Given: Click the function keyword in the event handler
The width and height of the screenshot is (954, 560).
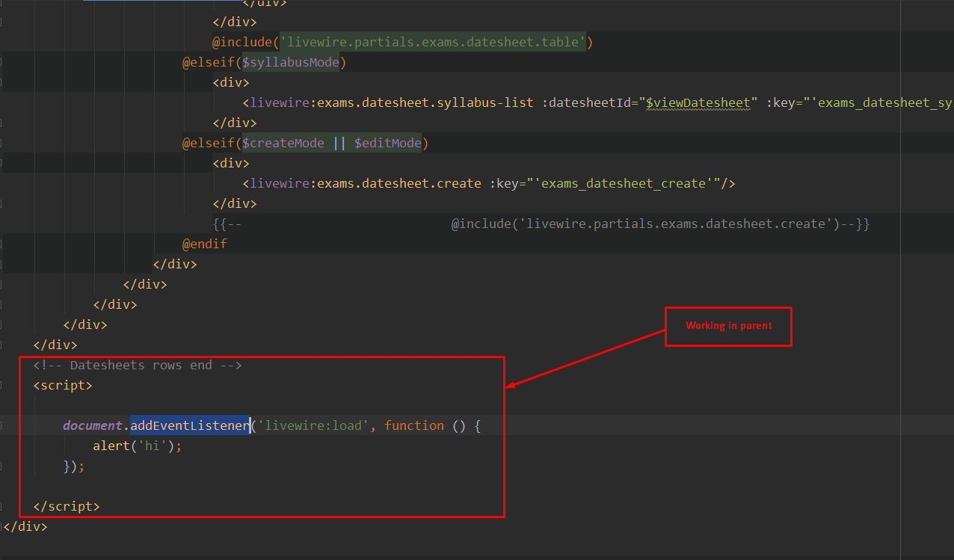Looking at the screenshot, I should tap(414, 425).
